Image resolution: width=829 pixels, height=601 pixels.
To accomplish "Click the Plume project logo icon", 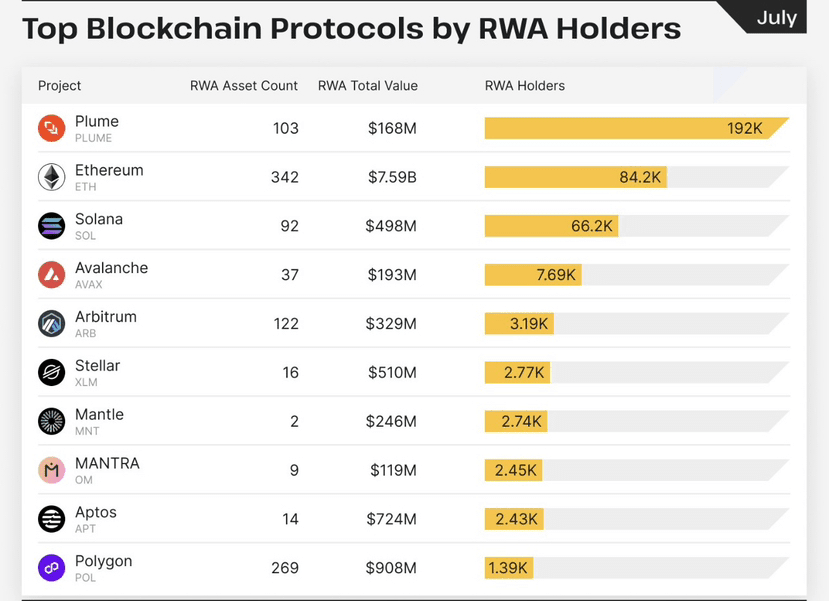I will click(51, 129).
